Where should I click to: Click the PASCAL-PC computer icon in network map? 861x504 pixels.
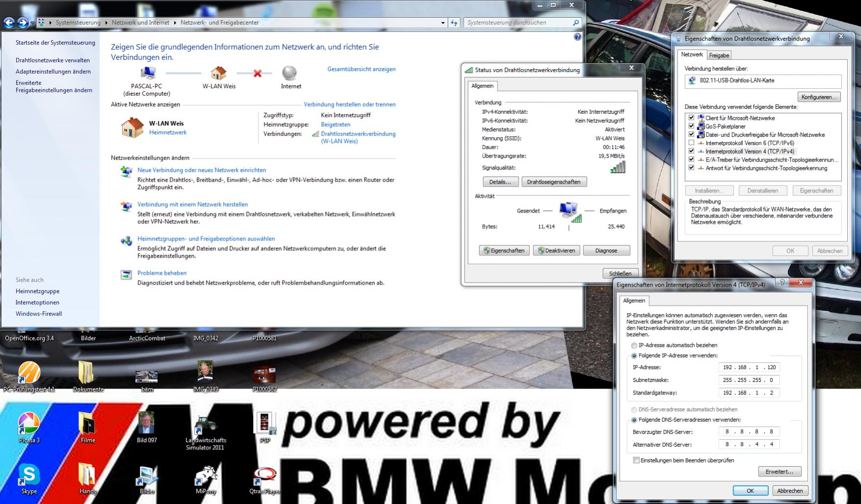(x=147, y=74)
